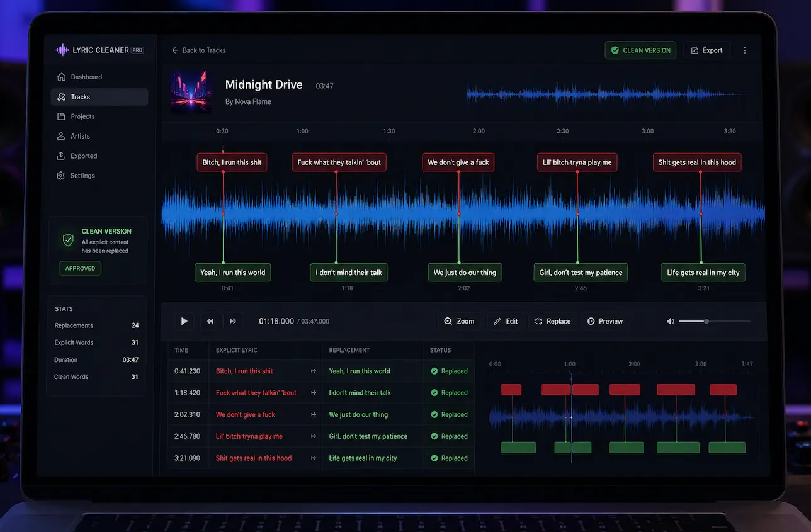Go back to Tracks
The image size is (811, 532).
(198, 50)
